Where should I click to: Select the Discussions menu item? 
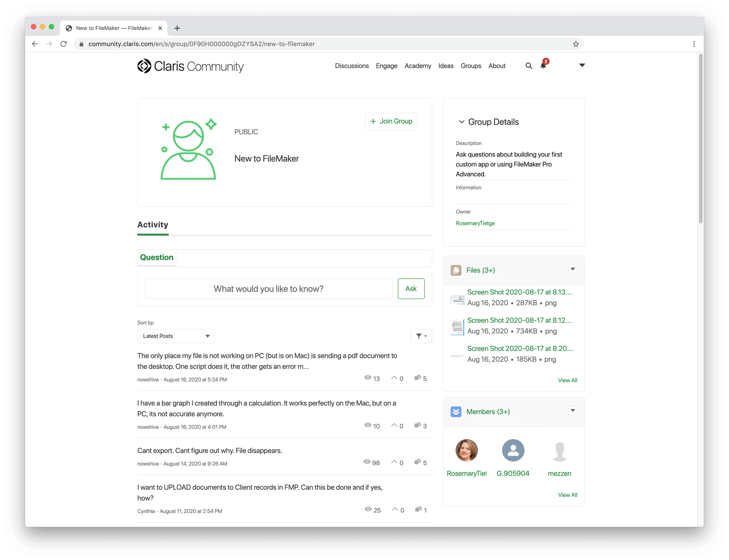pyautogui.click(x=351, y=66)
